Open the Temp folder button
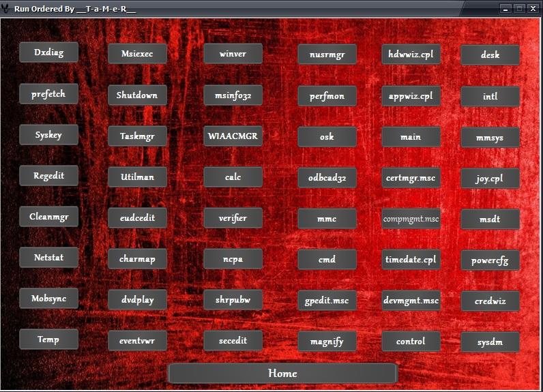The height and width of the screenshot is (392, 543). [49, 340]
